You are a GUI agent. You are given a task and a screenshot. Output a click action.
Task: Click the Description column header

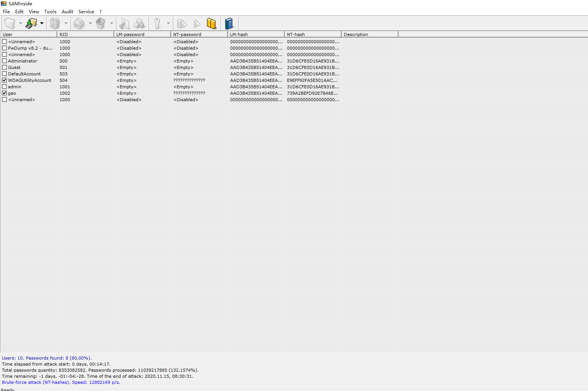click(x=370, y=34)
